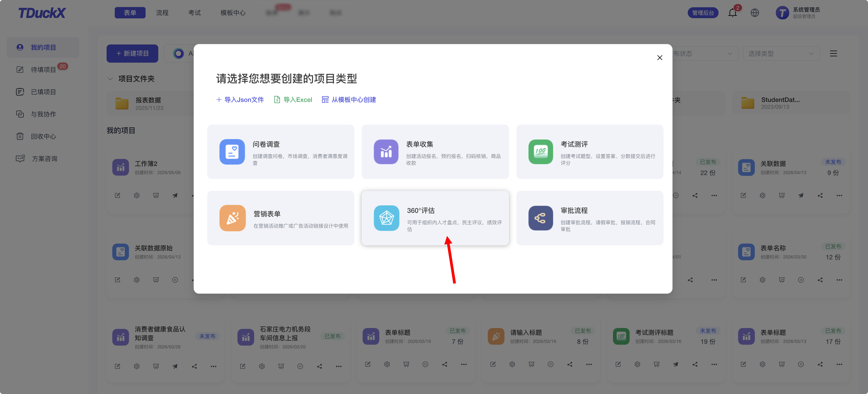Publish the 工作簿2 project

coord(175,196)
